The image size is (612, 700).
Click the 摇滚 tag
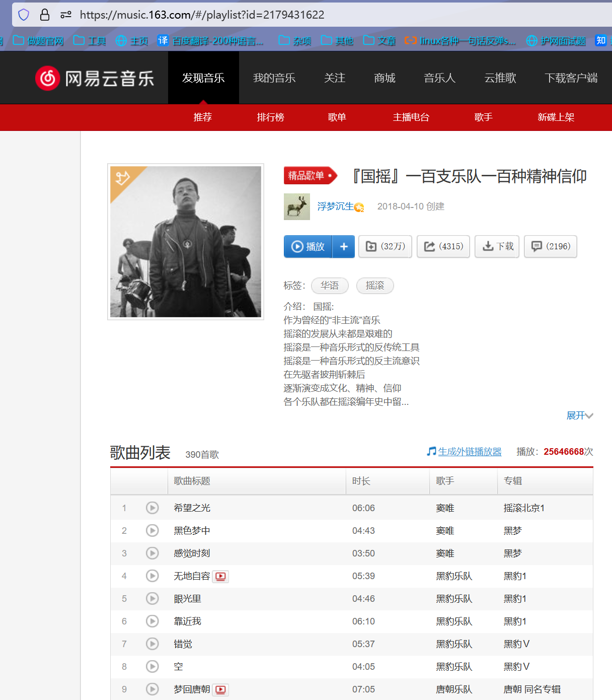(375, 286)
